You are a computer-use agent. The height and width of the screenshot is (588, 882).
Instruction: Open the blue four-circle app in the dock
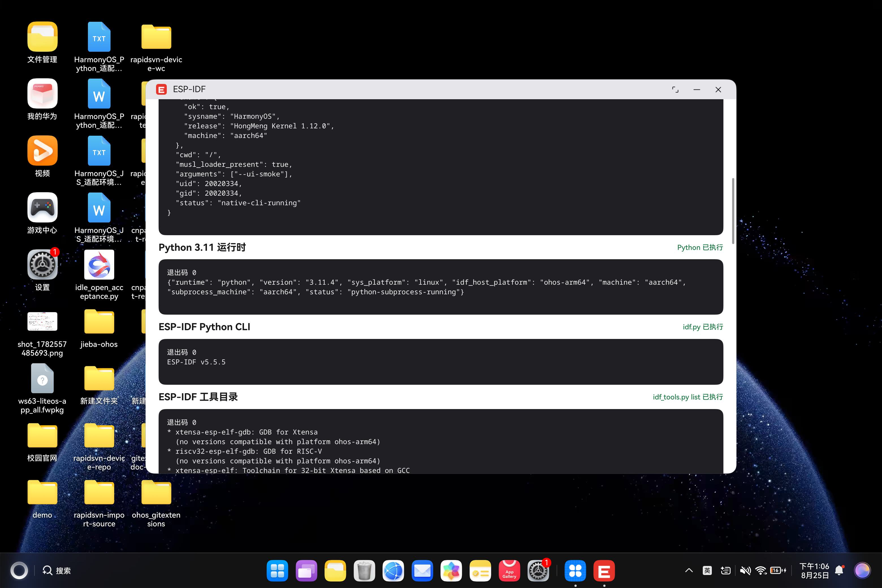click(575, 570)
